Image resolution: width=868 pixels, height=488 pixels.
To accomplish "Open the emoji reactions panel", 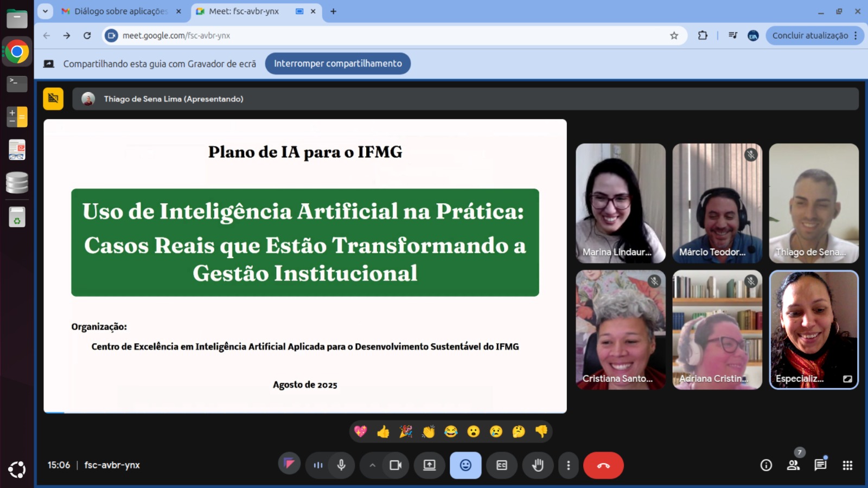I will 465,465.
